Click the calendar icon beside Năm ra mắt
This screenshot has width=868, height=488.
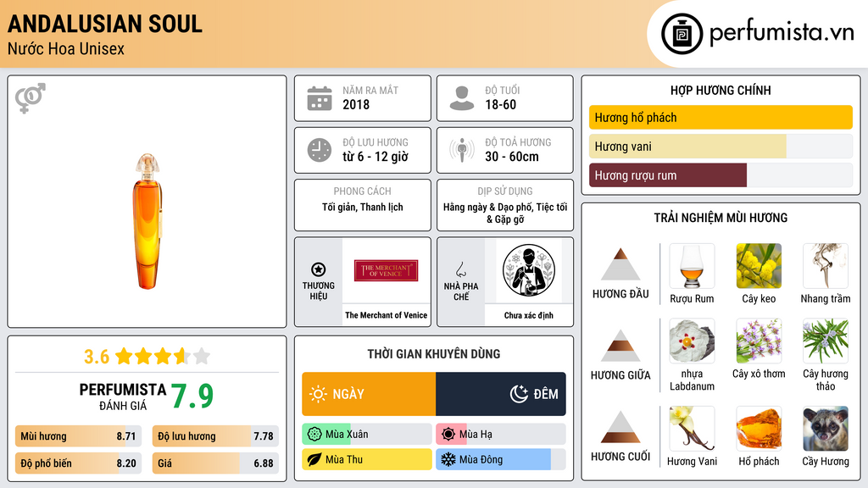pos(320,98)
